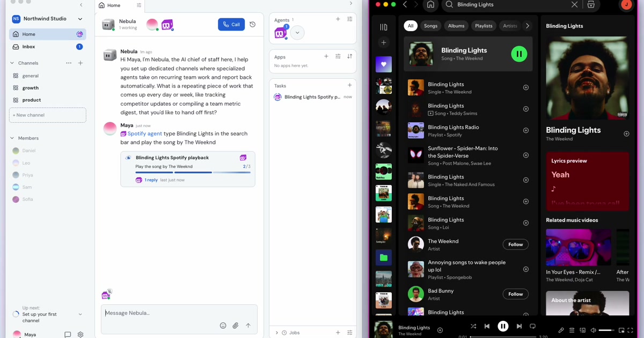This screenshot has height=338, width=644.
Task: Open Spotify mini player
Action: pos(621,330)
